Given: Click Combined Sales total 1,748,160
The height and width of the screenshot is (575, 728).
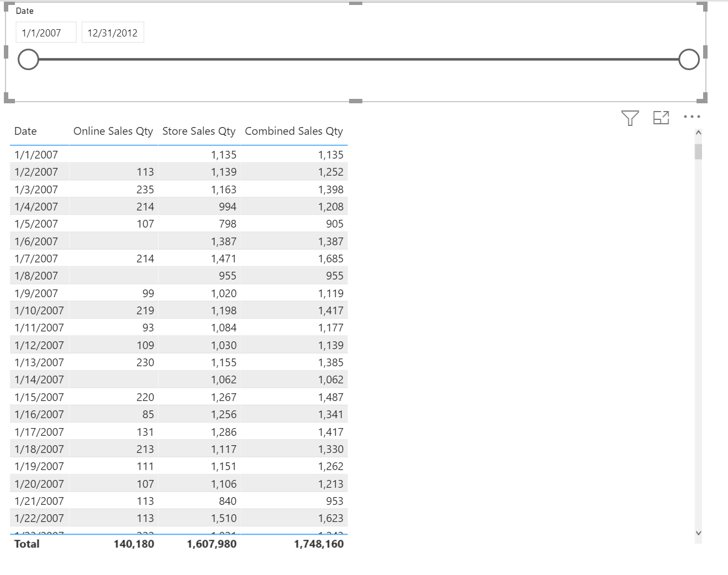Looking at the screenshot, I should click(319, 544).
